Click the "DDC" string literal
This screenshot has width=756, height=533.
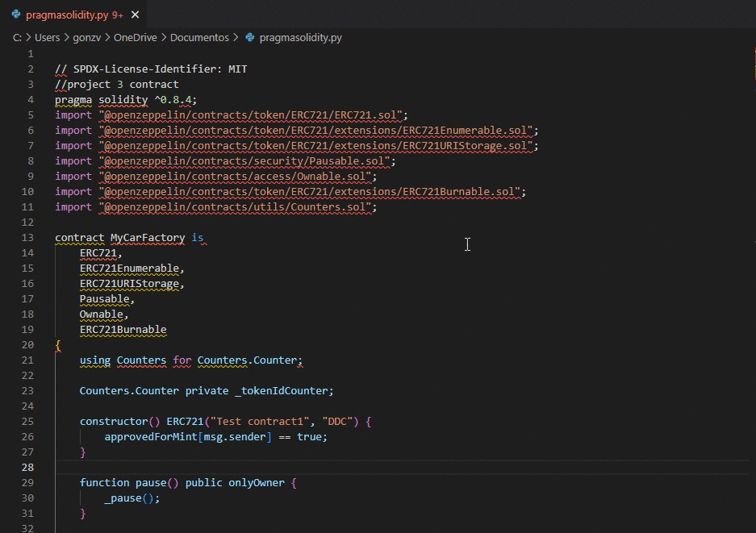point(337,422)
